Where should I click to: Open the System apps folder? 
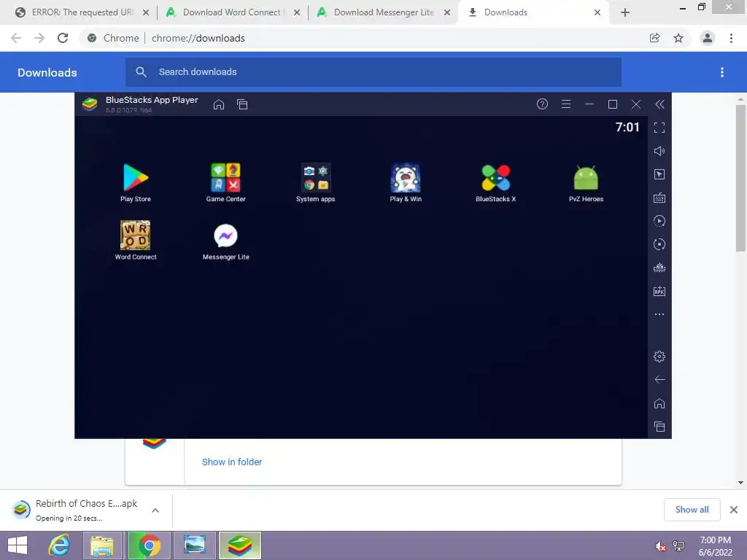315,183
